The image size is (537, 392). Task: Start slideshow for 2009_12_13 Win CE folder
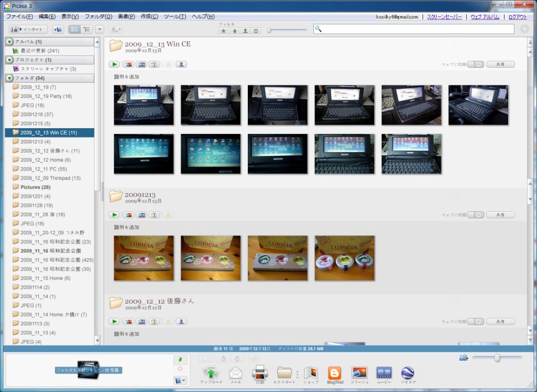114,64
